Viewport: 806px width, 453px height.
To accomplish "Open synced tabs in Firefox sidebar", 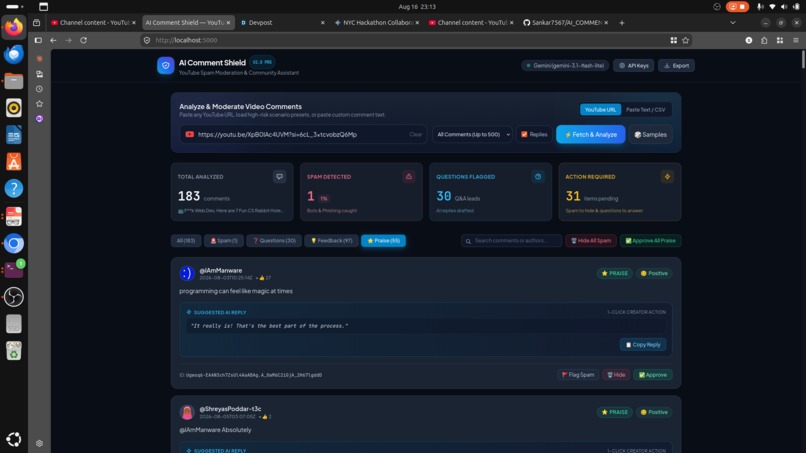I will 40,74.
